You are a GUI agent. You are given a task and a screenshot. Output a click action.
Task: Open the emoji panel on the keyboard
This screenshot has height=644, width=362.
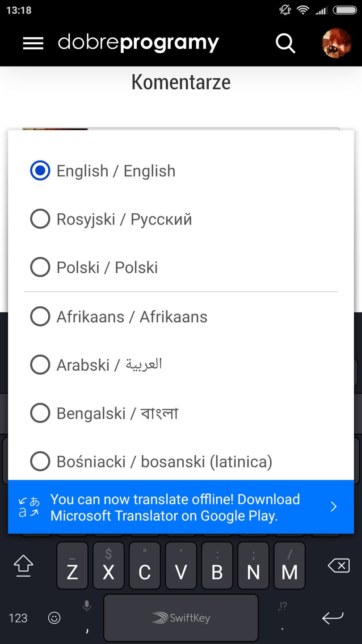54,618
